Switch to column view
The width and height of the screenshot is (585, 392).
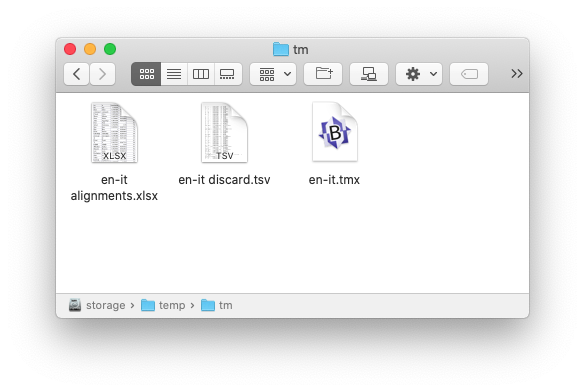click(201, 74)
